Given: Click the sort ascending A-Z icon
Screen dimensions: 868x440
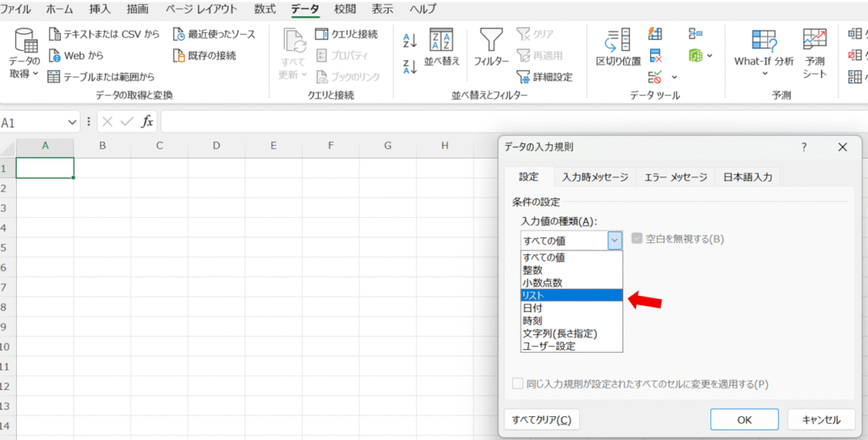Looking at the screenshot, I should coord(410,41).
